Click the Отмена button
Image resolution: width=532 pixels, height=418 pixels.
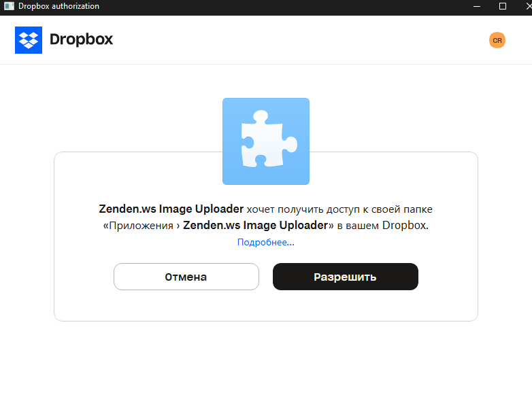point(186,277)
